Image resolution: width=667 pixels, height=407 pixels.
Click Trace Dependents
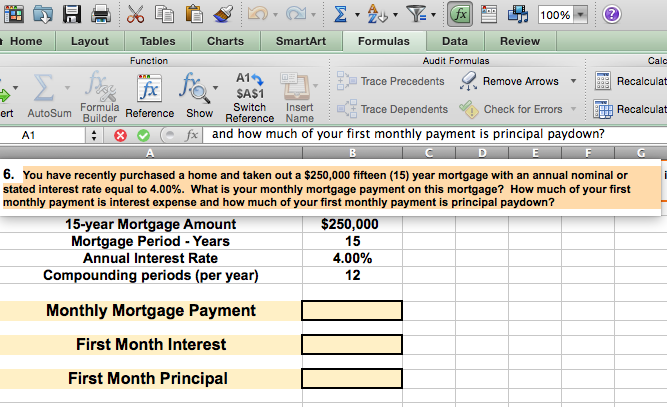tap(392, 109)
